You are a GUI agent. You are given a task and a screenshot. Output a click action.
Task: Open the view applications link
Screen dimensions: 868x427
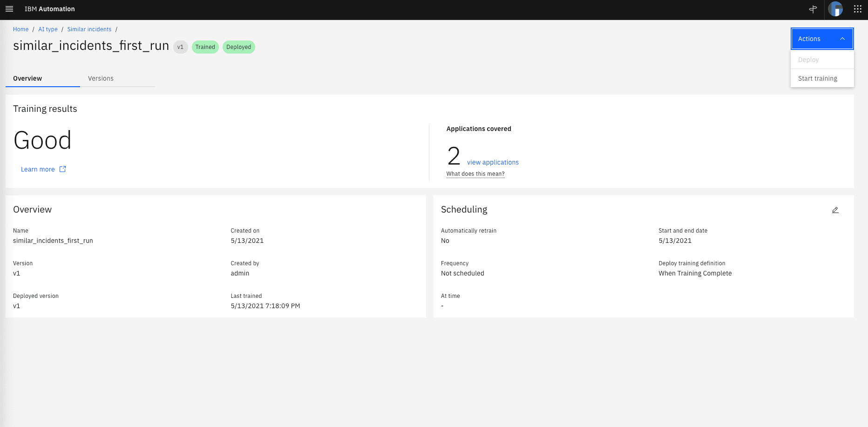tap(493, 162)
